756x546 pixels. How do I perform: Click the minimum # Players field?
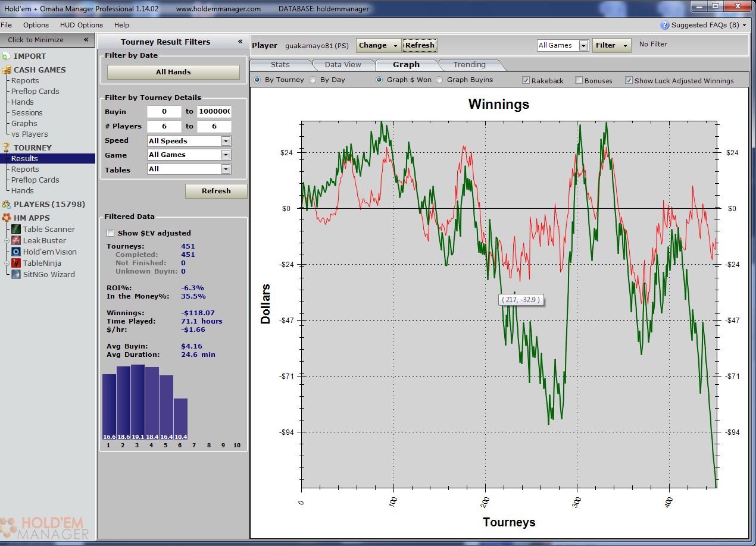(164, 126)
